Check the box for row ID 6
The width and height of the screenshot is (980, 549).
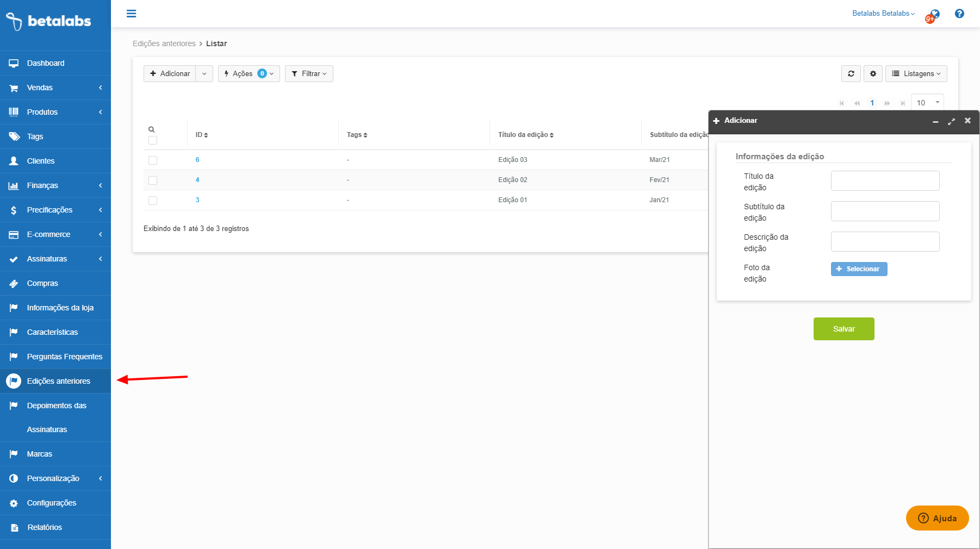(x=153, y=160)
